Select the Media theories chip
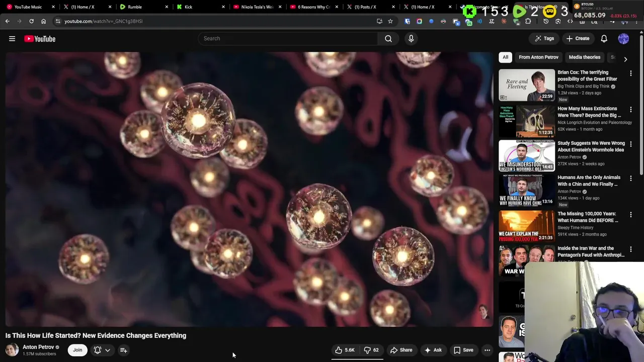This screenshot has height=362, width=644. point(584,57)
